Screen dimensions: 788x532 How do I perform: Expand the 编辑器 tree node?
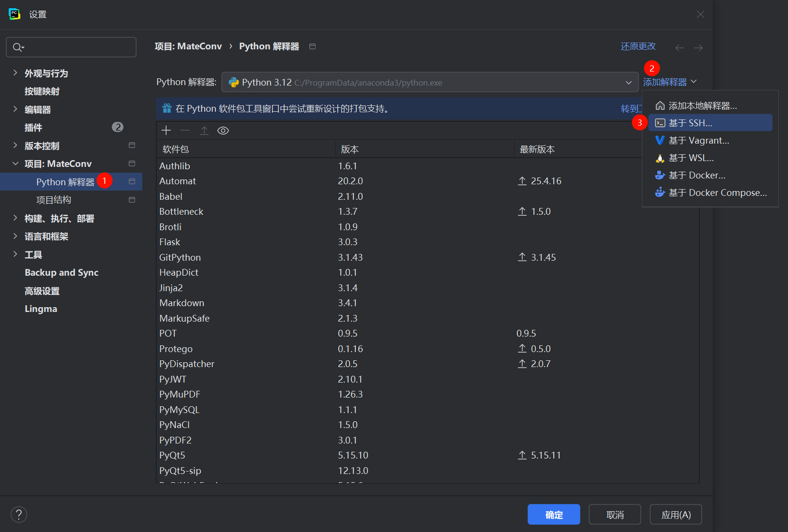(15, 109)
